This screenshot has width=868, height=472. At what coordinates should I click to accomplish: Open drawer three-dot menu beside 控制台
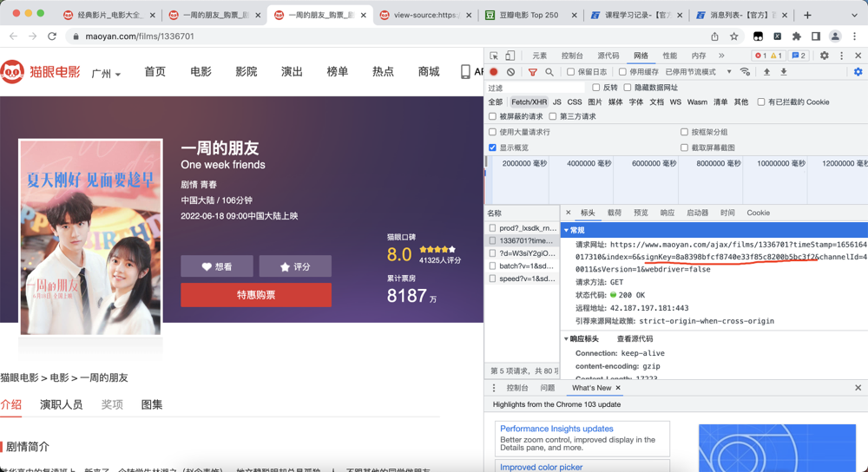point(494,388)
